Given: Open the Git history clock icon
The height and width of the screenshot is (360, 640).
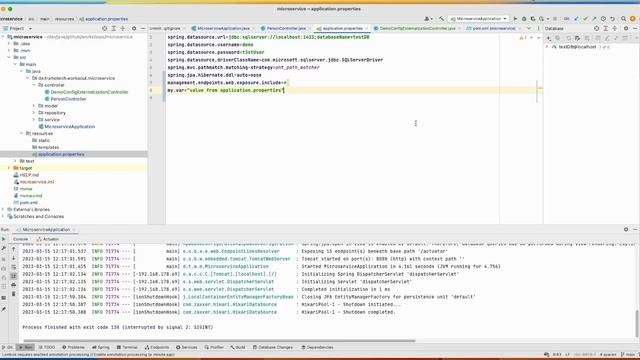Looking at the screenshot, I should click(x=603, y=19).
